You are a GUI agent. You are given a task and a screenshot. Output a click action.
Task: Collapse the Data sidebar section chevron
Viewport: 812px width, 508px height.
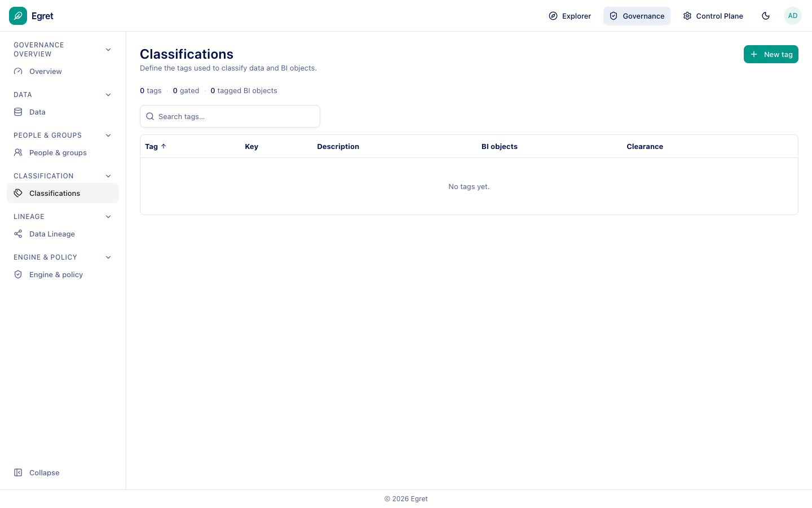pyautogui.click(x=108, y=95)
